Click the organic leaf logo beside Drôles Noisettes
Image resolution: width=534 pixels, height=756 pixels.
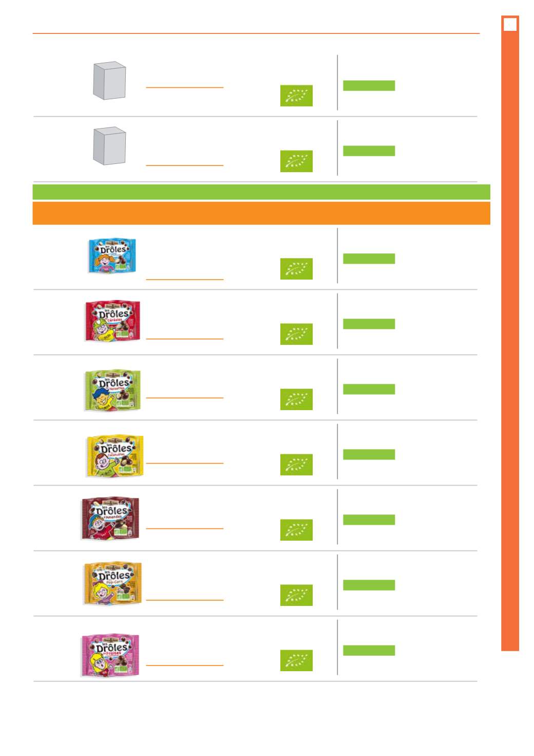click(296, 399)
